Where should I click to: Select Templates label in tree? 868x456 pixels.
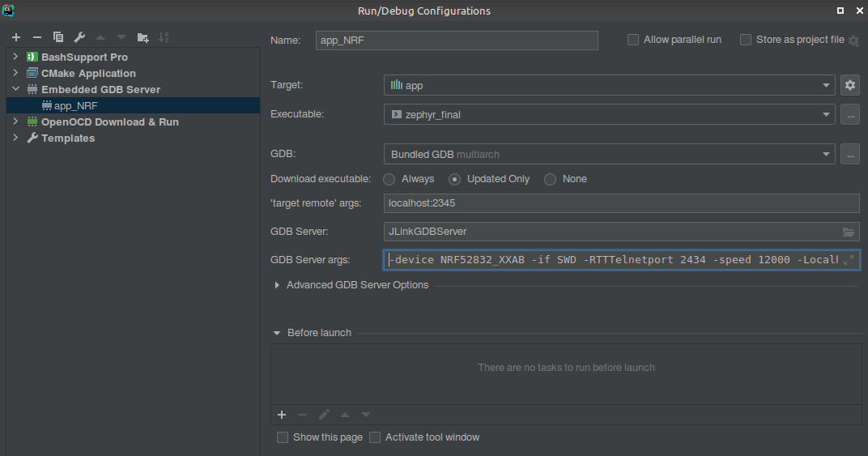click(x=68, y=138)
